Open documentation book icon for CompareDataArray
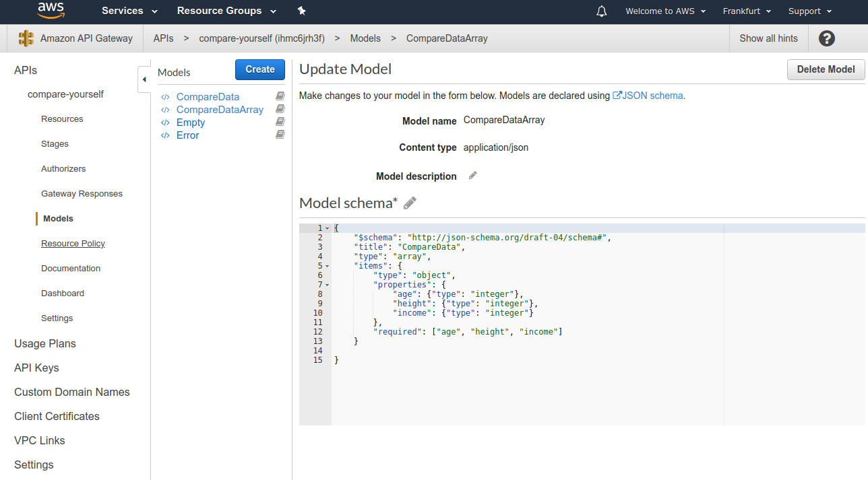 [280, 109]
